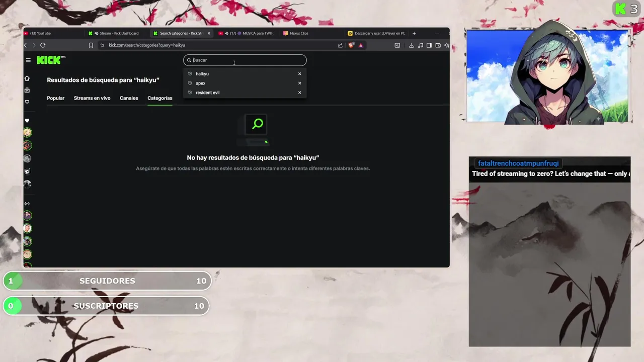Close the Search categories browser tab

click(x=209, y=33)
